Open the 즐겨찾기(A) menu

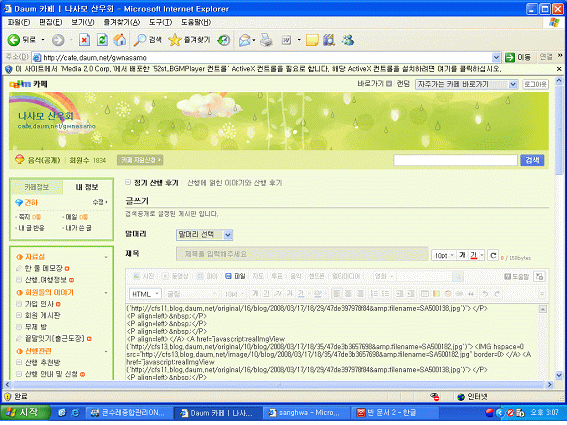click(x=122, y=22)
